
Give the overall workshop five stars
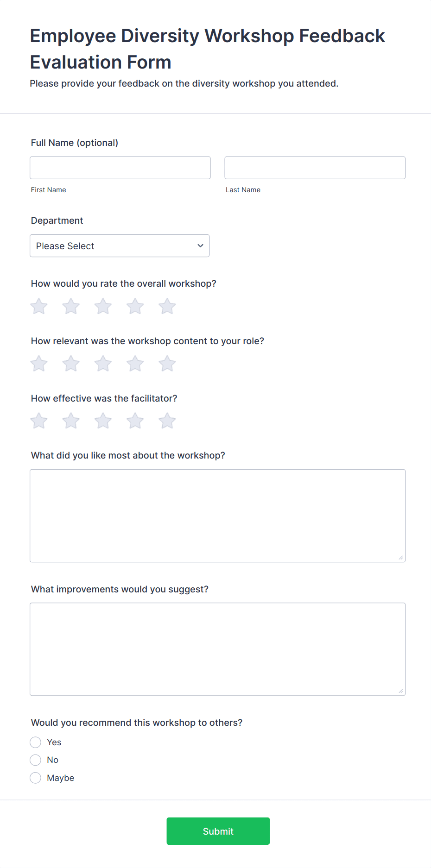click(167, 306)
